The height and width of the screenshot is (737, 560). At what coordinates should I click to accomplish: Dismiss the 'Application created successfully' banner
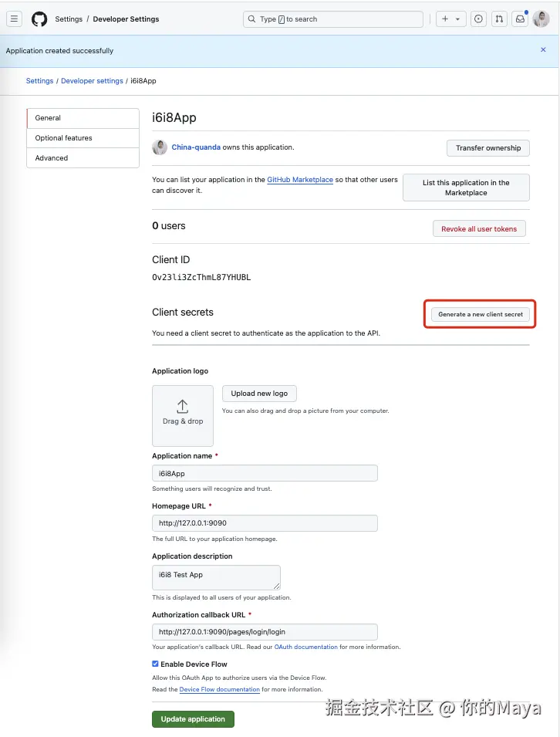point(543,49)
